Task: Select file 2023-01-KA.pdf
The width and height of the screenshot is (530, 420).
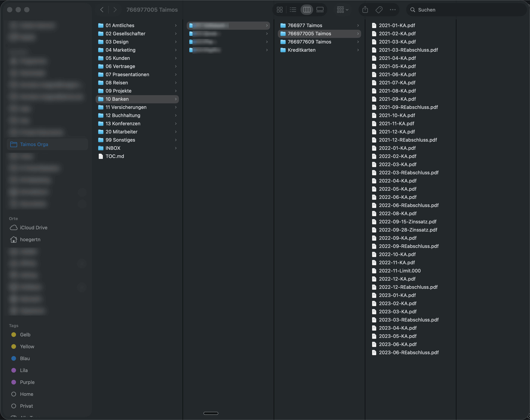Action: 411,295
